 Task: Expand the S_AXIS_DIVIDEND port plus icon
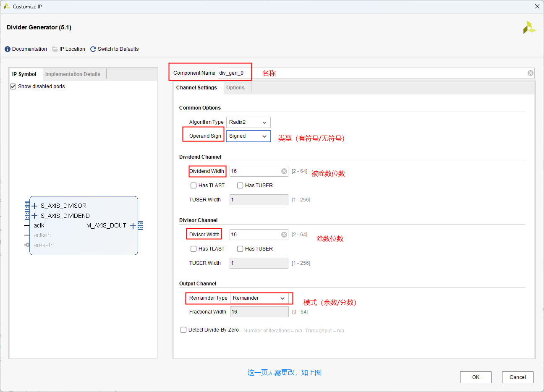coord(34,216)
